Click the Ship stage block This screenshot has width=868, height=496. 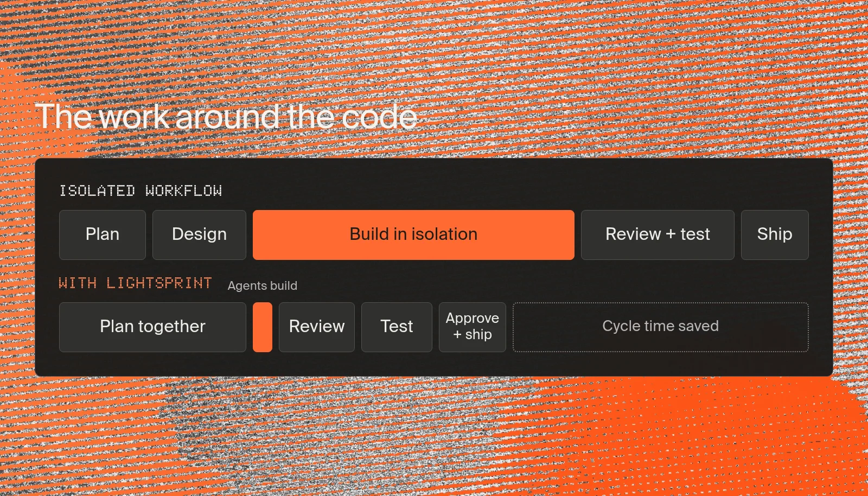(x=775, y=235)
